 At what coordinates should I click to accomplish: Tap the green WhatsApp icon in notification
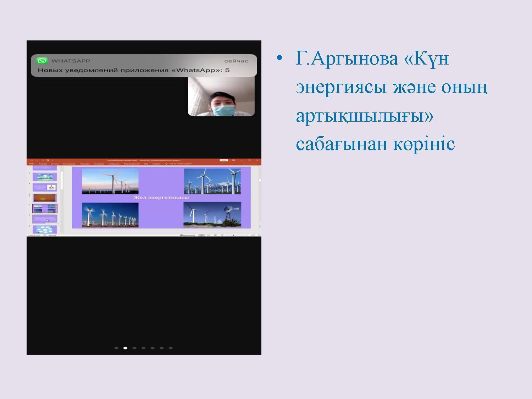point(42,61)
